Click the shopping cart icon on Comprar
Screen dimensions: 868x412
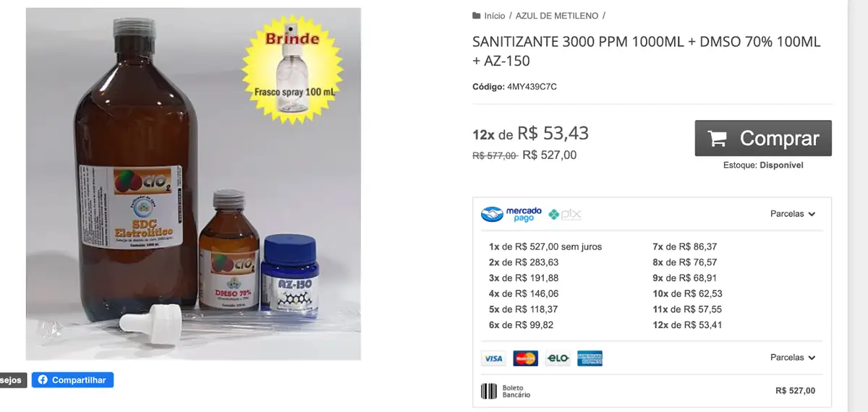pyautogui.click(x=717, y=139)
